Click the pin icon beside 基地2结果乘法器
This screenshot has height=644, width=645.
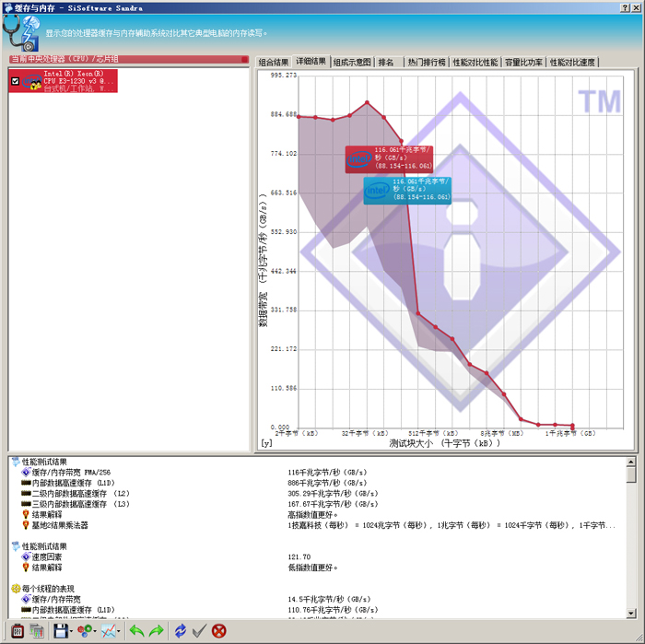(26, 525)
